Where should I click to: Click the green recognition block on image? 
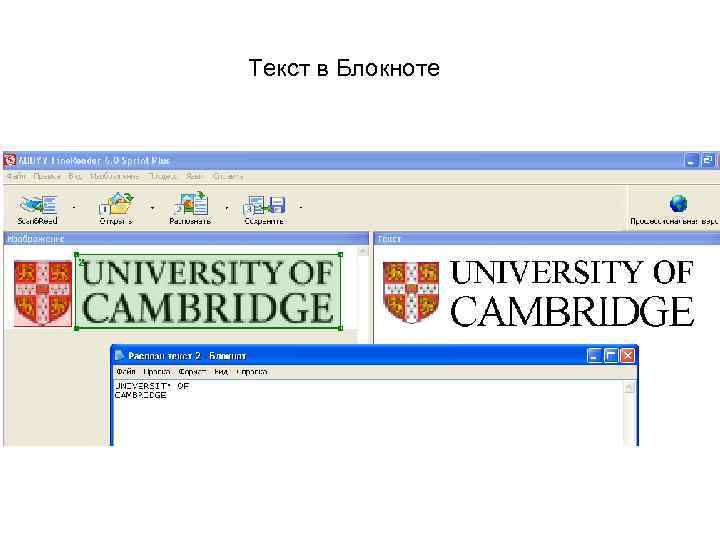point(208,291)
